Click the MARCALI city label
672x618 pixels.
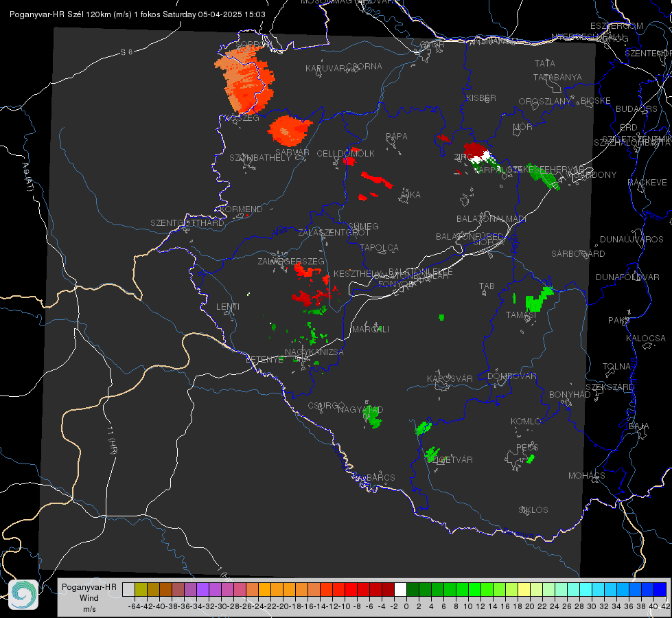tap(371, 330)
